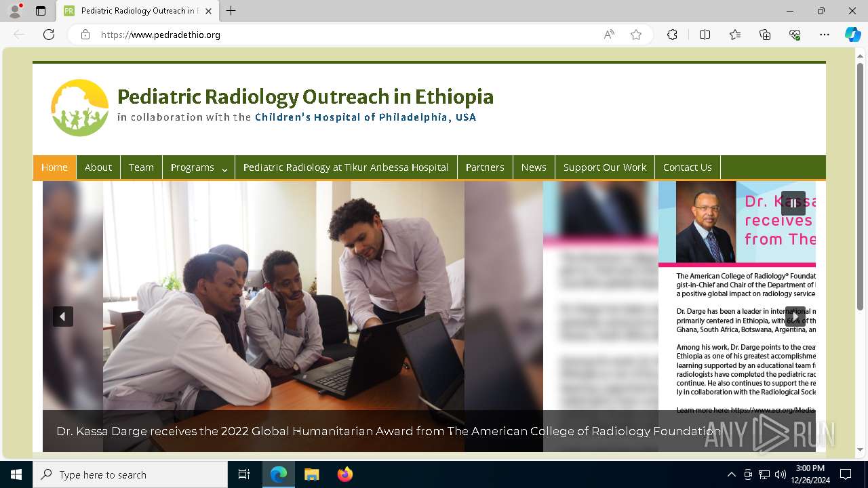Open the Windows Start menu
This screenshot has height=488, width=868.
coord(16,474)
